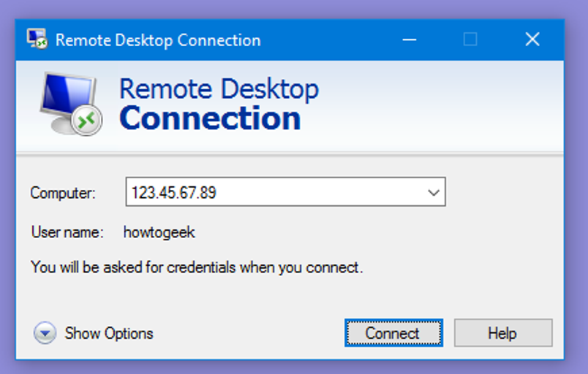The height and width of the screenshot is (374, 588).
Task: Click the User name: label
Action: click(x=67, y=233)
